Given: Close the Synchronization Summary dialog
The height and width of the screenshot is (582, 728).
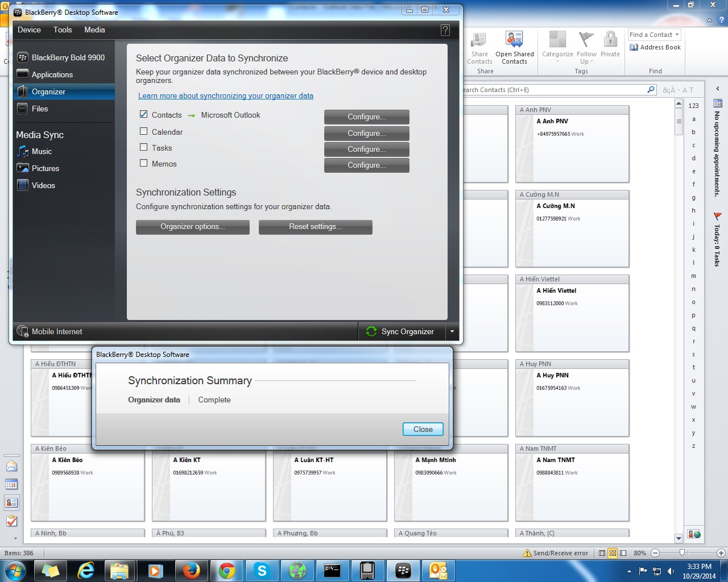Looking at the screenshot, I should pyautogui.click(x=423, y=429).
